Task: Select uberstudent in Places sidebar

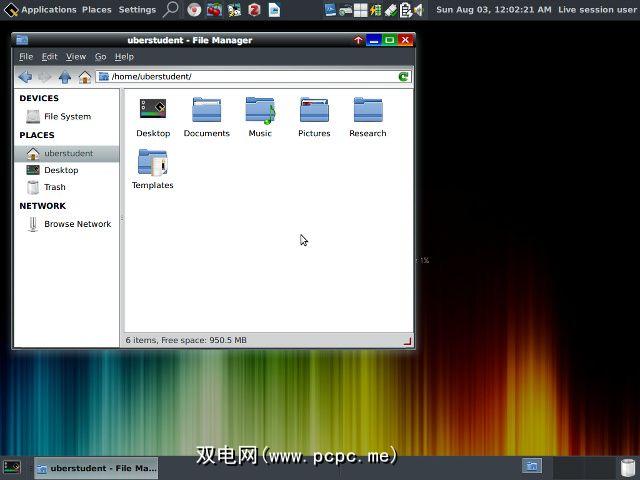Action: pyautogui.click(x=67, y=153)
